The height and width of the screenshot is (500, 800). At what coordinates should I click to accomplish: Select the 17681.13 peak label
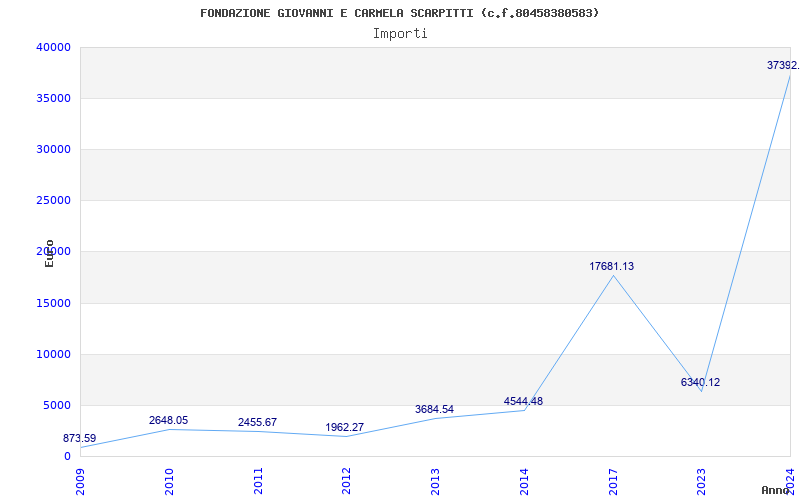(x=612, y=266)
